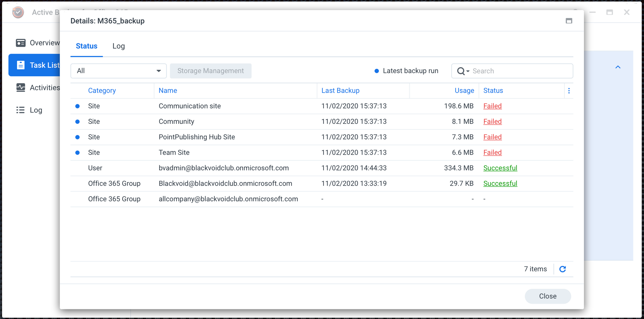Sort by the Usage column header
Screen dimensions: 644x319
click(x=464, y=91)
